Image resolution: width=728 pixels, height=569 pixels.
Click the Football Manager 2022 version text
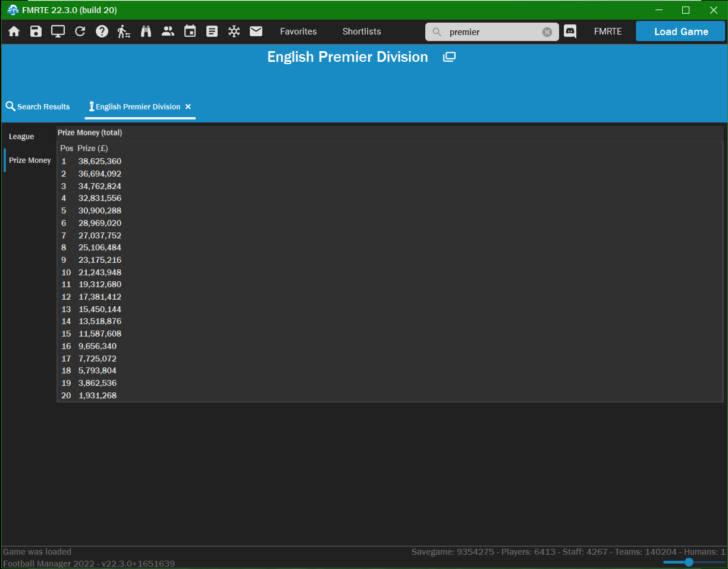point(89,563)
